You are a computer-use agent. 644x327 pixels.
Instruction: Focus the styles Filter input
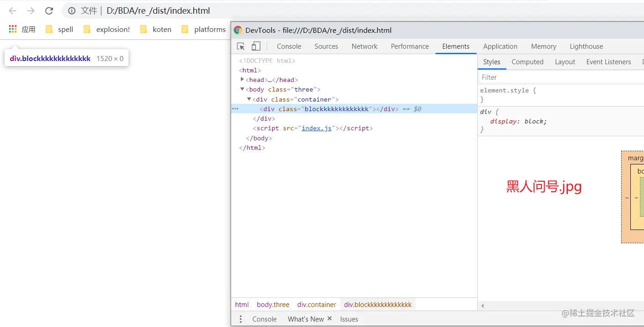point(561,77)
